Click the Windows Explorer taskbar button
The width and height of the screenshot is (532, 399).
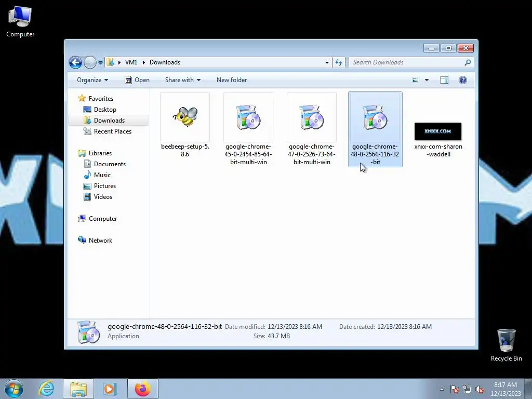click(x=78, y=389)
